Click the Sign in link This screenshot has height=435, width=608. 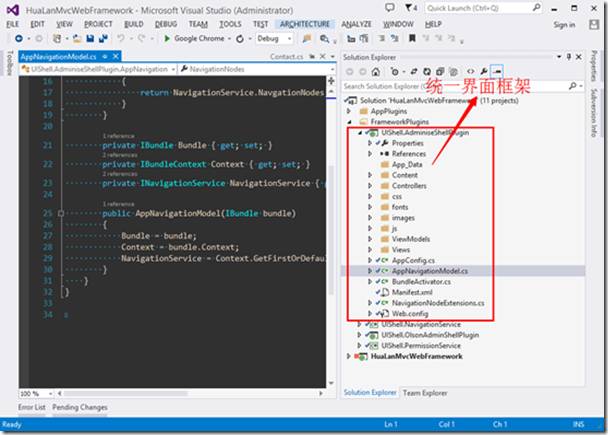point(564,25)
